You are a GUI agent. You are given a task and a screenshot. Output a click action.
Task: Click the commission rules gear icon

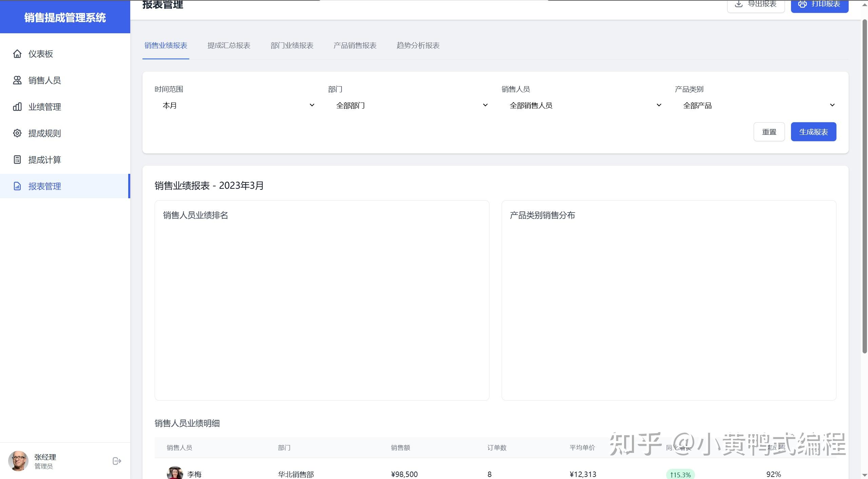coord(17,133)
